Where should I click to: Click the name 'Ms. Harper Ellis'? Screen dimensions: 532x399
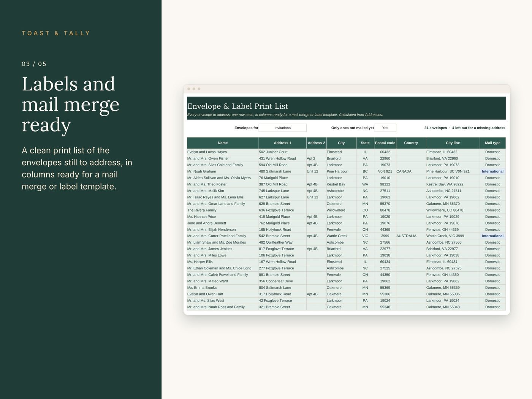pos(200,262)
